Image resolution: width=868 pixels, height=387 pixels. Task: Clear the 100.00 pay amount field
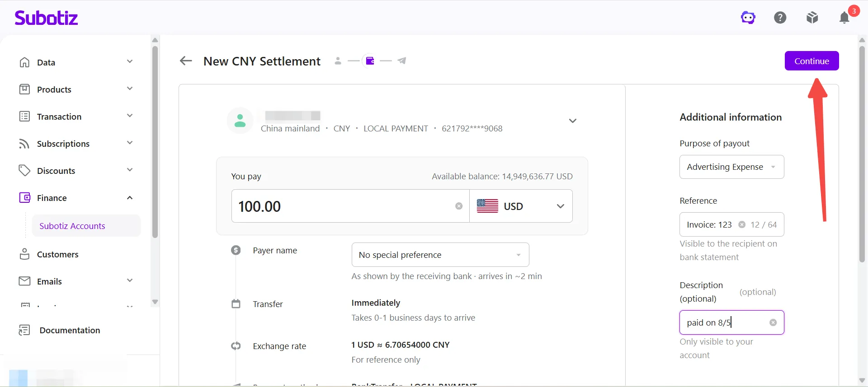459,206
